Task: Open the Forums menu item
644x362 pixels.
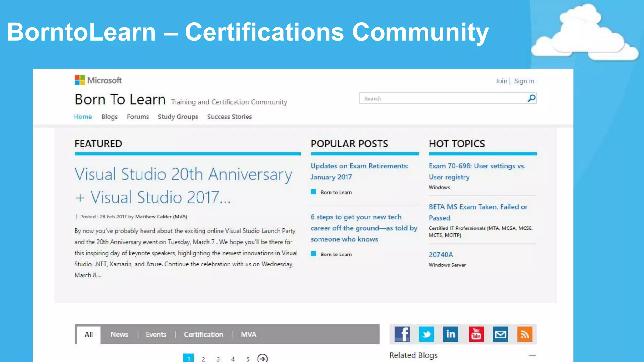Action: [138, 117]
